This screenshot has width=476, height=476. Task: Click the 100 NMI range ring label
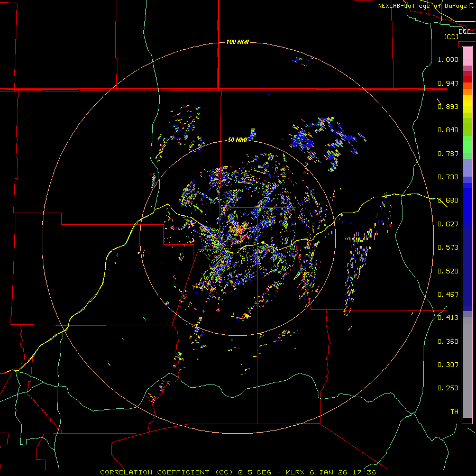point(237,42)
